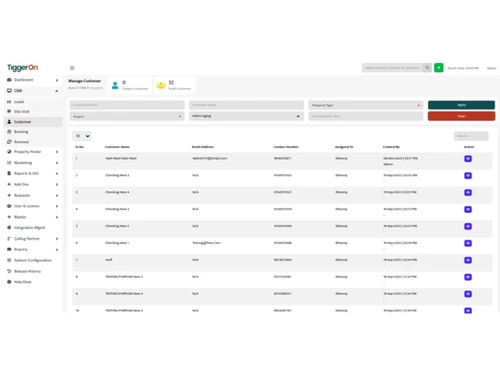This screenshot has width=500, height=375.
Task: Open the Select Aging dropdown
Action: pyautogui.click(x=246, y=116)
